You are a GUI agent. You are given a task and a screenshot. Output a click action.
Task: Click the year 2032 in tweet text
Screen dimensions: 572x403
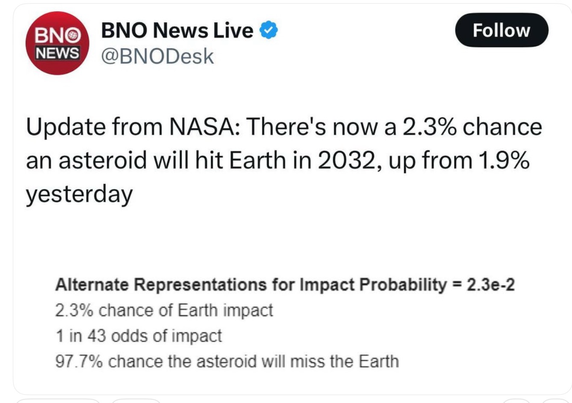click(x=349, y=160)
